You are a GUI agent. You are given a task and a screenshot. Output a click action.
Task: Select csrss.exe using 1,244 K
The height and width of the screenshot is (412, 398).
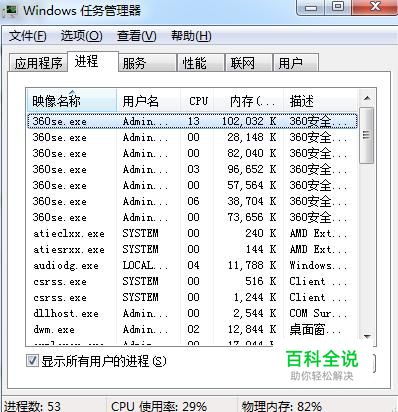point(192,297)
